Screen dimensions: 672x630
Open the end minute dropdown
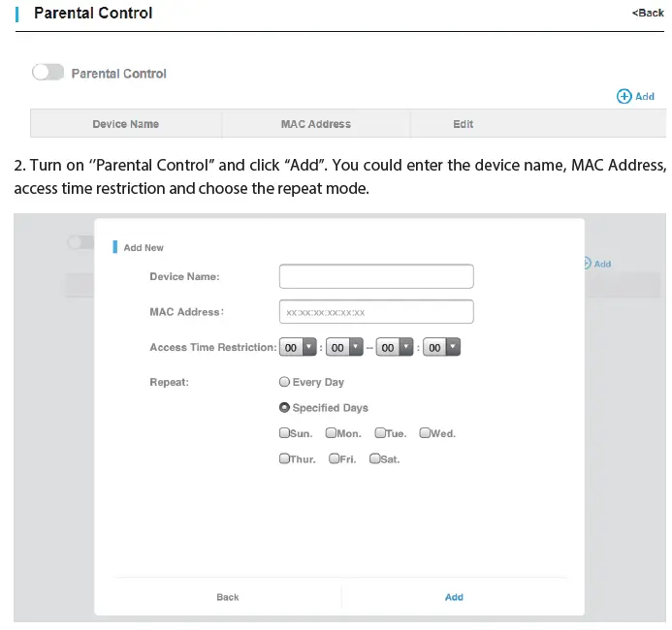pyautogui.click(x=441, y=347)
